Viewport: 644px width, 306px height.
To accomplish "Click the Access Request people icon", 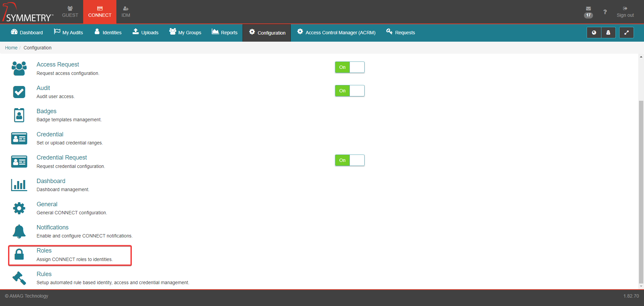I will [x=19, y=69].
